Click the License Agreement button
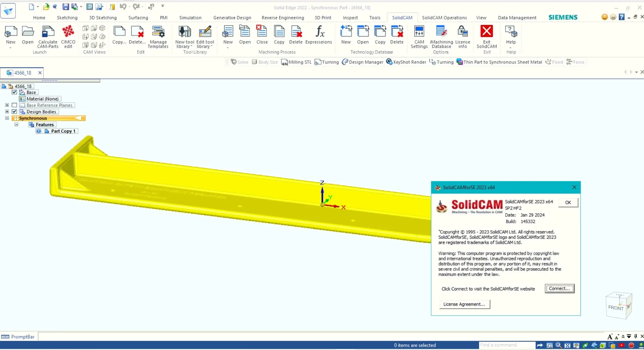 464,304
